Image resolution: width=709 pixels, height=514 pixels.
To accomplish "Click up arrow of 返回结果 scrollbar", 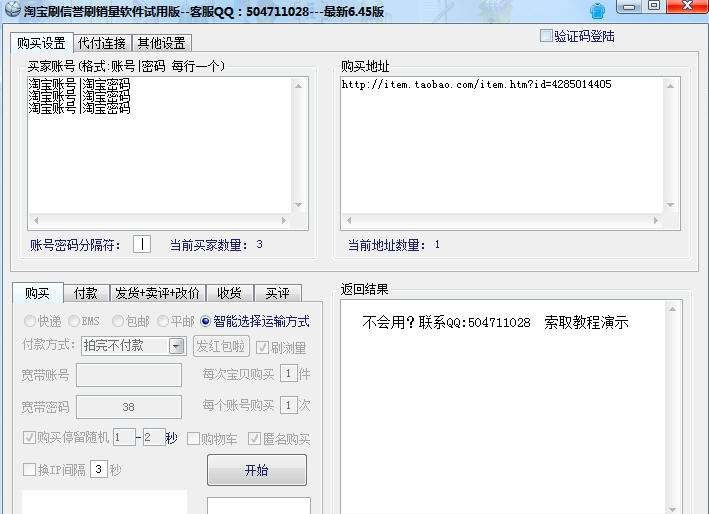I will [672, 309].
